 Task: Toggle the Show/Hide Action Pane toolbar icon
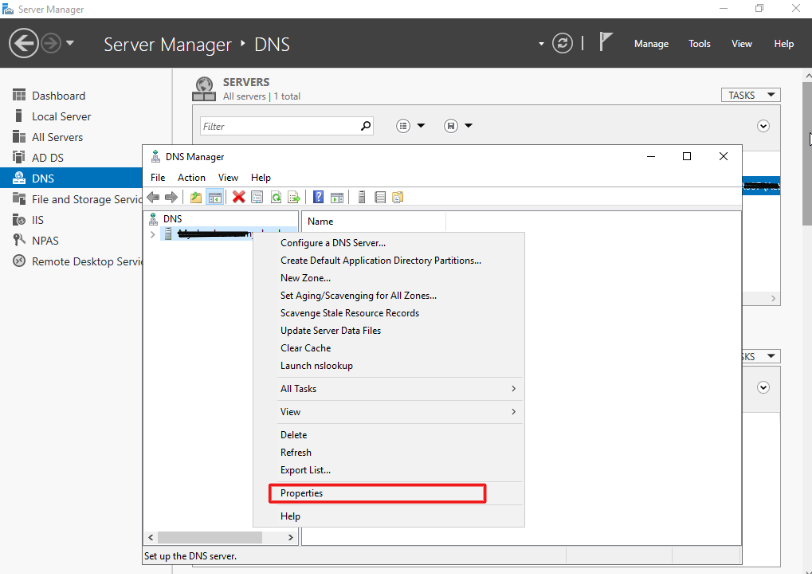coord(337,197)
